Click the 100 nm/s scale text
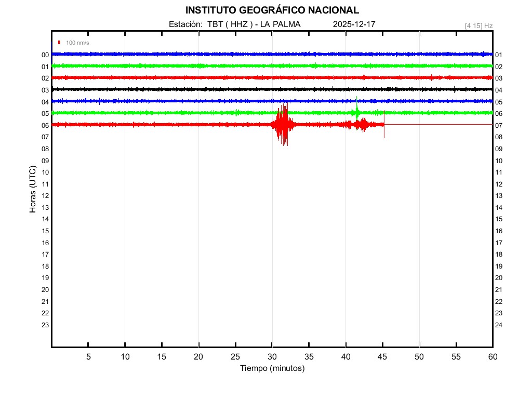This screenshot has width=532, height=399. 77,43
